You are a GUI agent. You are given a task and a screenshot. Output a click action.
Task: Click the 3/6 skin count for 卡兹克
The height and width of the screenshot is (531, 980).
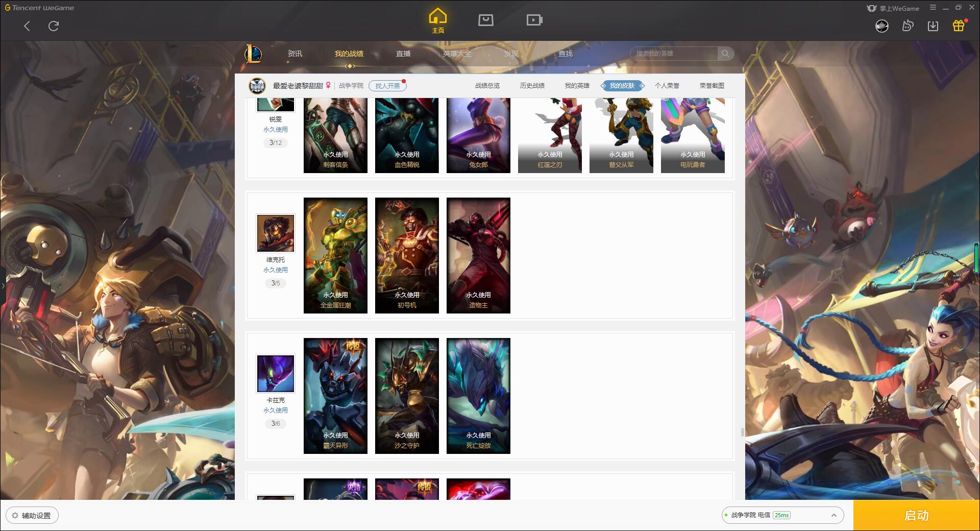(276, 423)
